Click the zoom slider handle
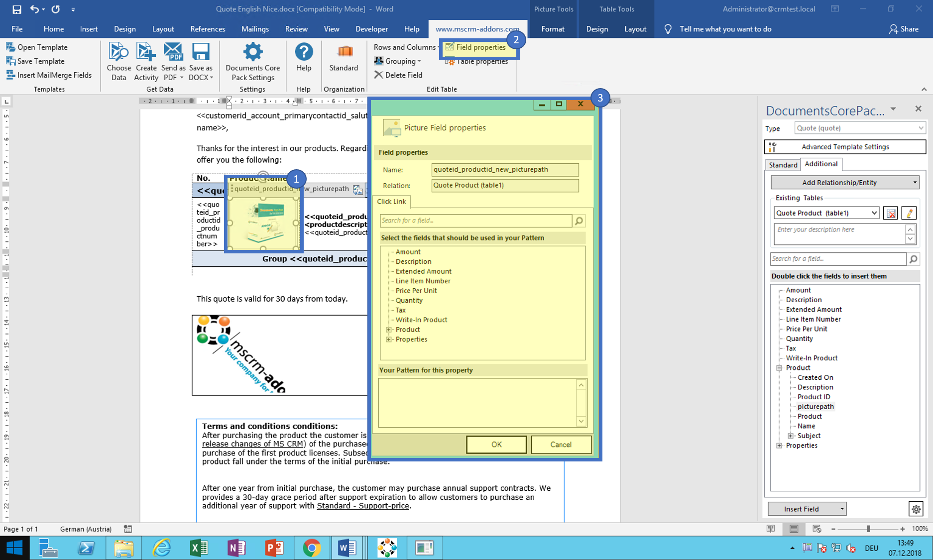Screen dimensions: 933x560 tap(868, 529)
